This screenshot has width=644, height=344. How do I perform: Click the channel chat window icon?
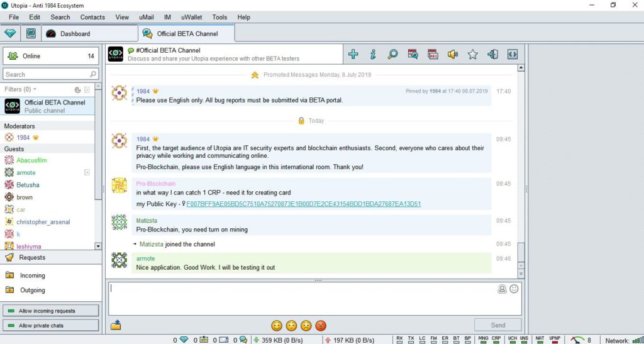[x=413, y=54]
